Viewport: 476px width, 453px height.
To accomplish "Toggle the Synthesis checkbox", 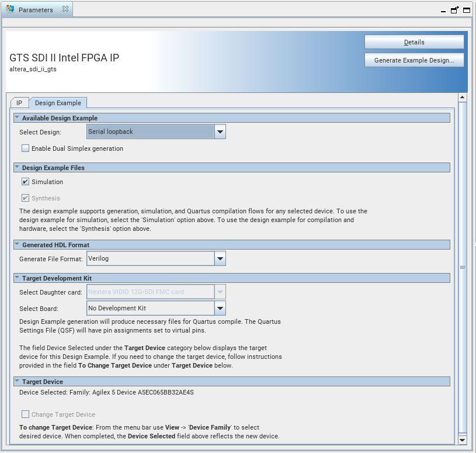I will coord(25,198).
